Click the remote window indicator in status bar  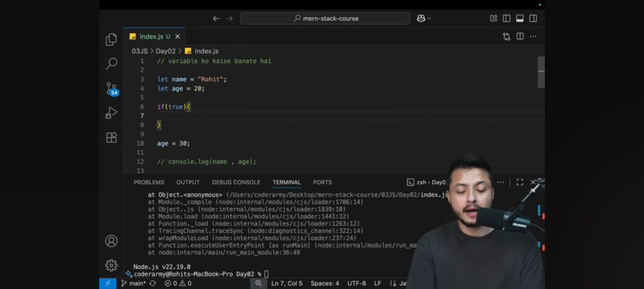[x=107, y=283]
